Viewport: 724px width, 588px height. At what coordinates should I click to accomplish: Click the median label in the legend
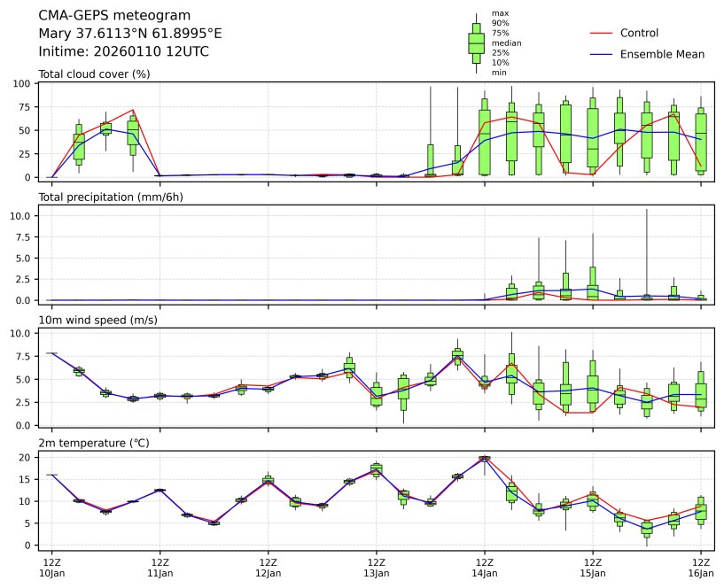pos(506,43)
